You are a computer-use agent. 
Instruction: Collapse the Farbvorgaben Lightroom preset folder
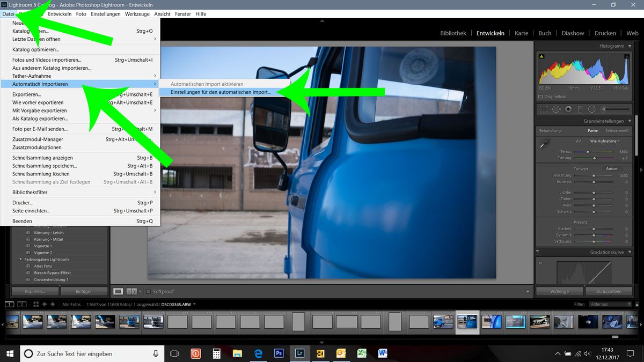[x=20, y=260]
